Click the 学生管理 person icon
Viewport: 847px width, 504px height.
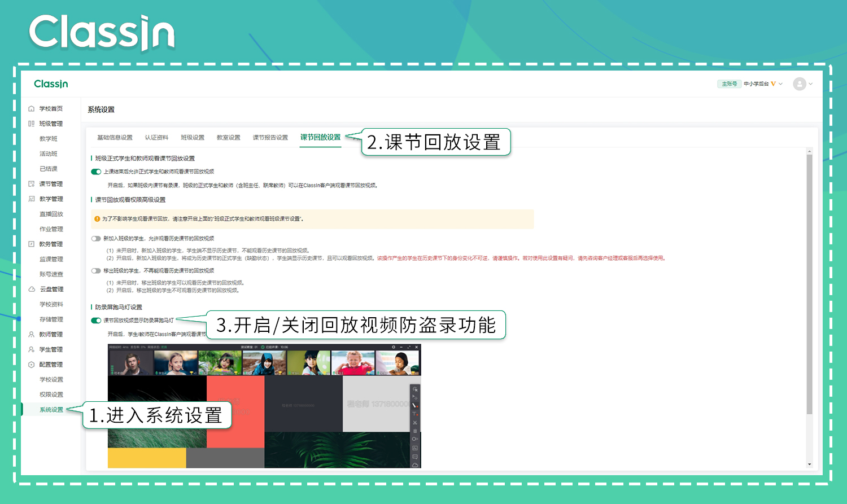[x=32, y=349]
